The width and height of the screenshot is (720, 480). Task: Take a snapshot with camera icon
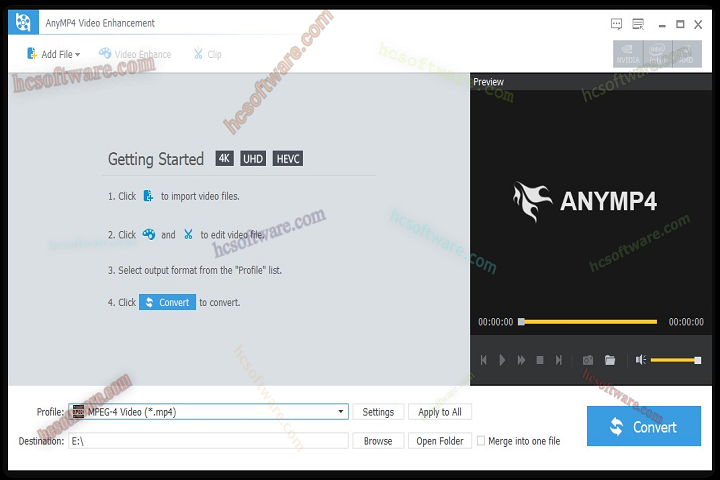(x=588, y=360)
